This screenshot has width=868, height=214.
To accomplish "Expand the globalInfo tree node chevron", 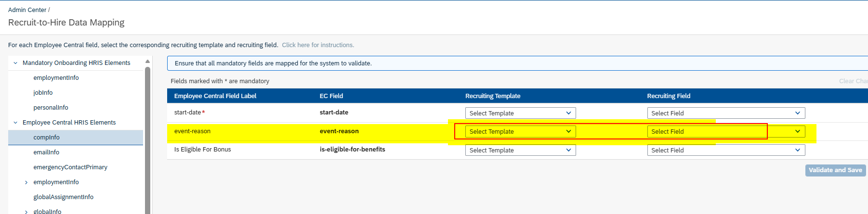I will 26,212.
